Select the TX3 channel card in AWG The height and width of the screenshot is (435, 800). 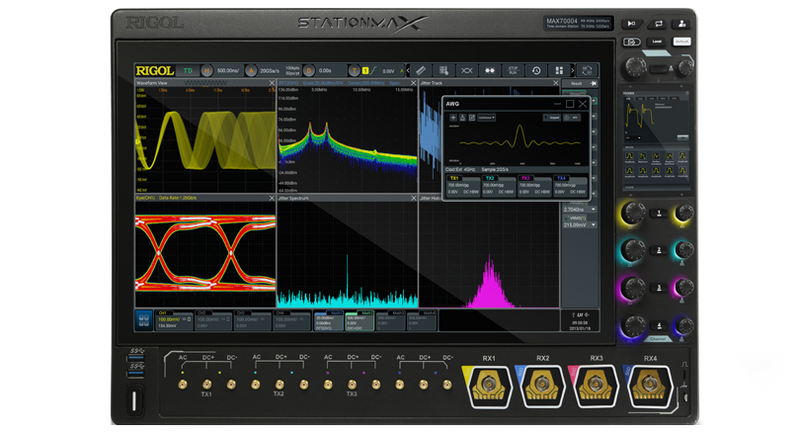[534, 186]
